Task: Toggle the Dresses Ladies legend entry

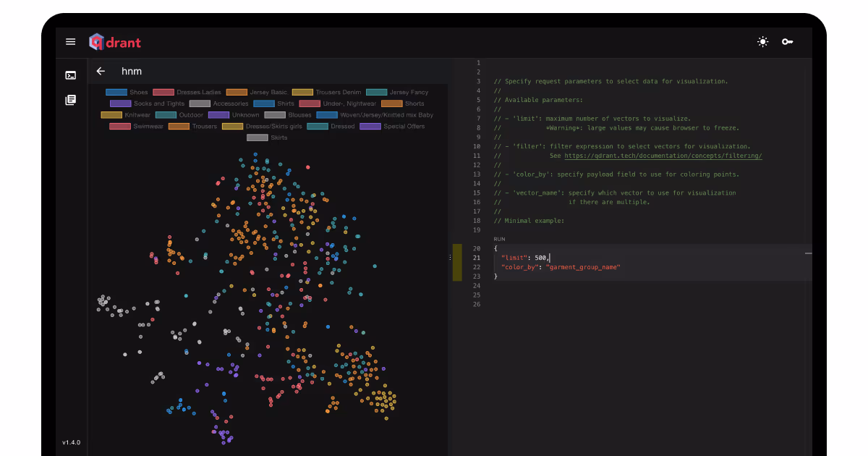Action: coord(187,92)
